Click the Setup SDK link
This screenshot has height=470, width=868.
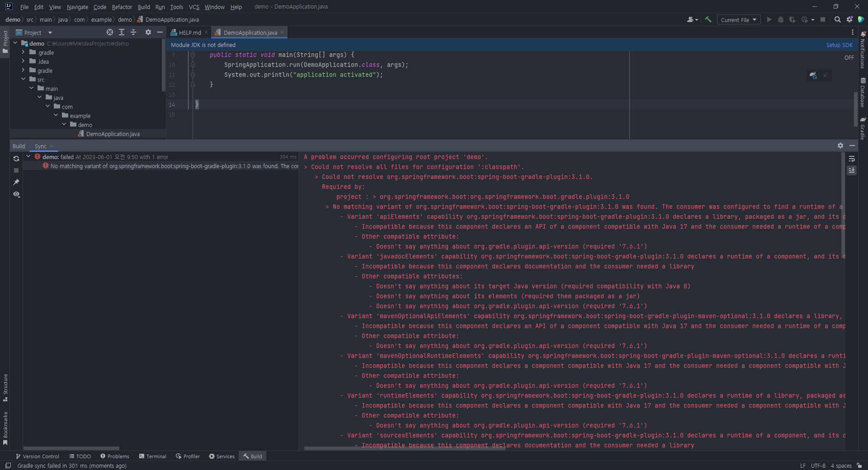click(839, 45)
